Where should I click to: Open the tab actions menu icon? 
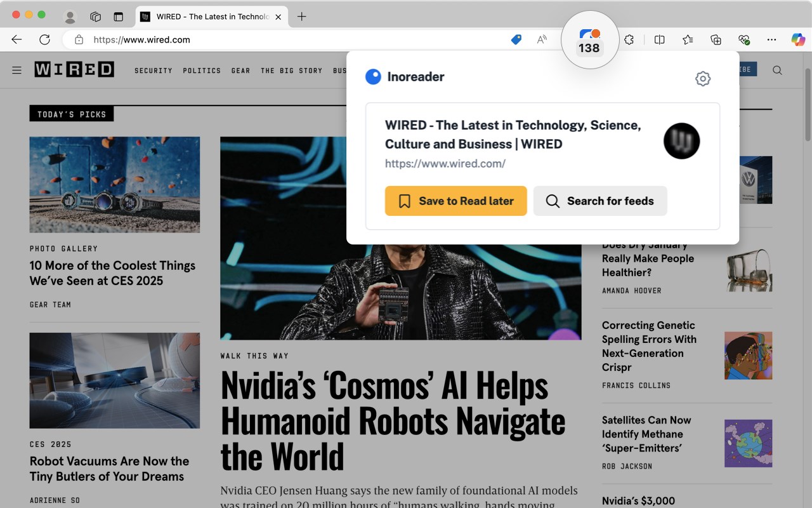118,17
